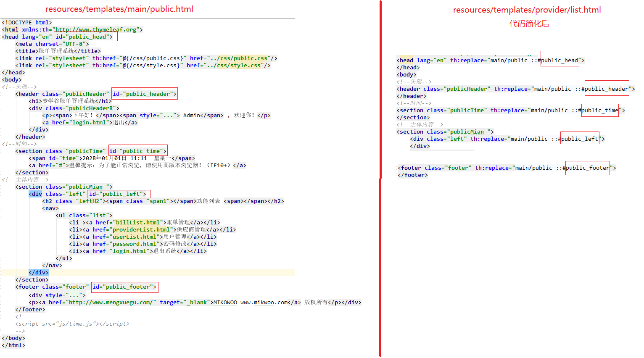The width and height of the screenshot is (644, 358).
Task: Click the id="public_left" boxed attribute
Action: [x=118, y=194]
